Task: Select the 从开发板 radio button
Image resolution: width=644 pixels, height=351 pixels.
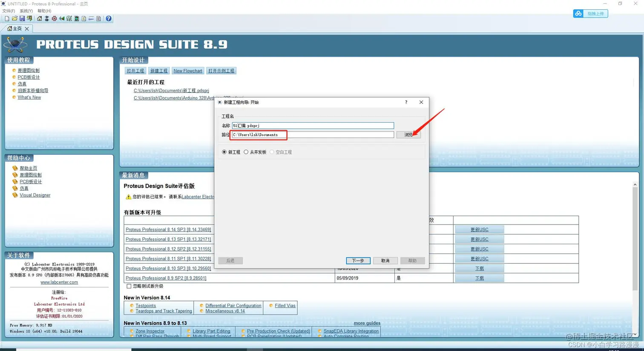Action: pos(246,152)
